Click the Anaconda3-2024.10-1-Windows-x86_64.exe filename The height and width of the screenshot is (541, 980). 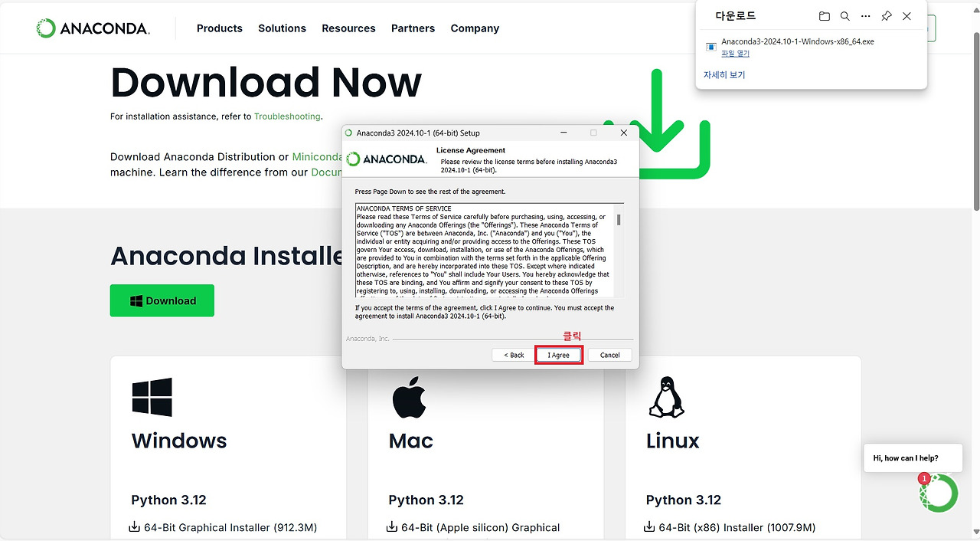click(x=798, y=41)
